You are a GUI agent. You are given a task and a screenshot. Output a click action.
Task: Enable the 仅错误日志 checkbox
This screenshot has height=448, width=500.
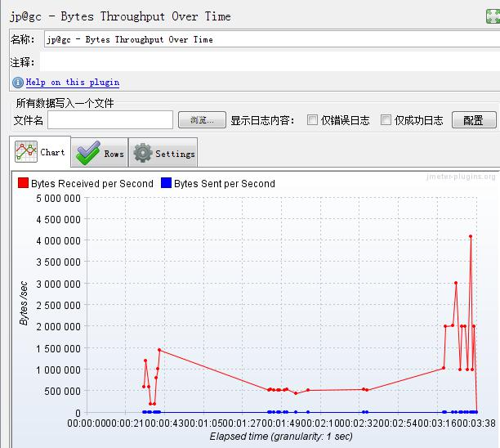(x=312, y=120)
